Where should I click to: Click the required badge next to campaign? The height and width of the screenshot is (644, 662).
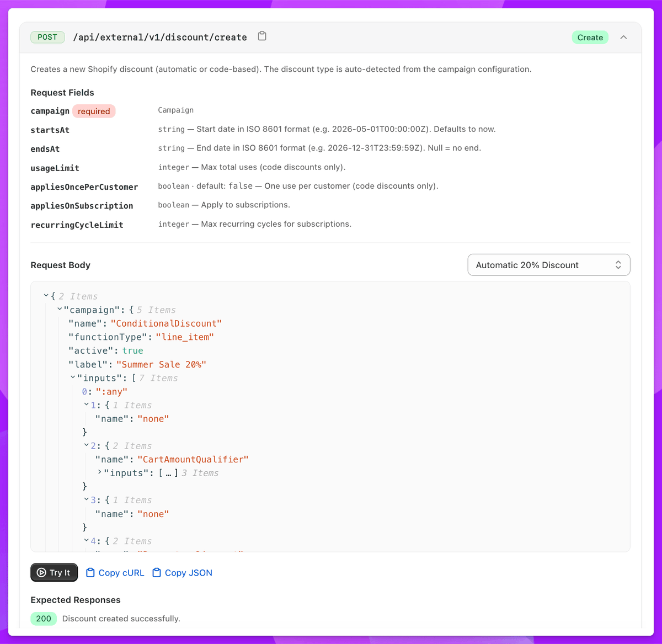tap(94, 111)
